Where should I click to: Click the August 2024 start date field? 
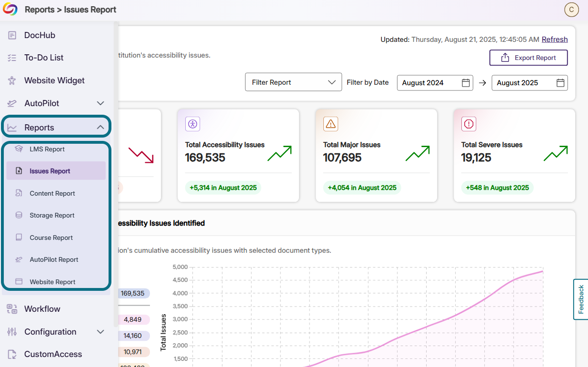(435, 83)
